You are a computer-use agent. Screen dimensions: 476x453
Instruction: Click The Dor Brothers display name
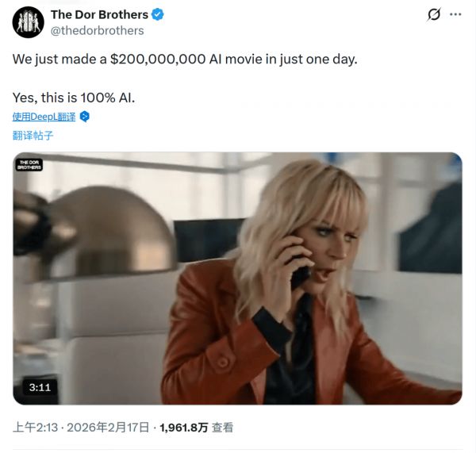click(x=99, y=14)
